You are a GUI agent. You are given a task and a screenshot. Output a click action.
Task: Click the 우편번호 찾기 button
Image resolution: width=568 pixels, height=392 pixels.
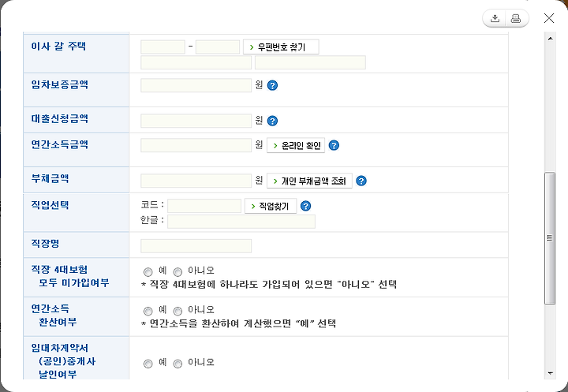[x=281, y=47]
